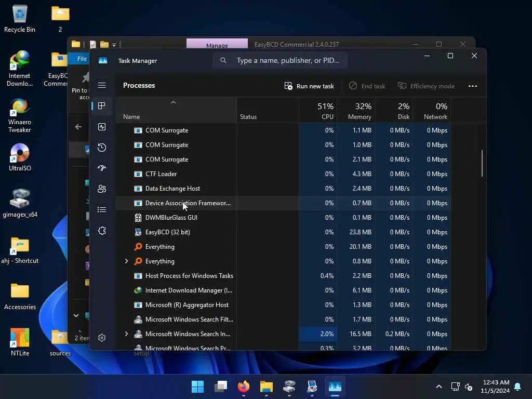Open the App history page icon
Screen dimensions: 532x399
(x=102, y=147)
